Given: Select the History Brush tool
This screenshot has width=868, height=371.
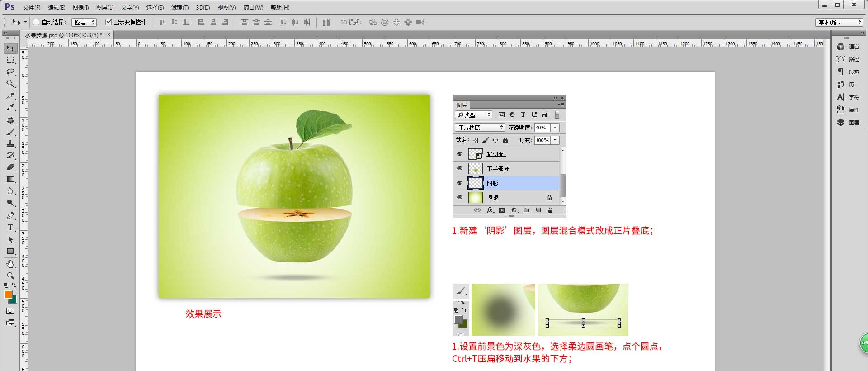Looking at the screenshot, I should (x=10, y=156).
